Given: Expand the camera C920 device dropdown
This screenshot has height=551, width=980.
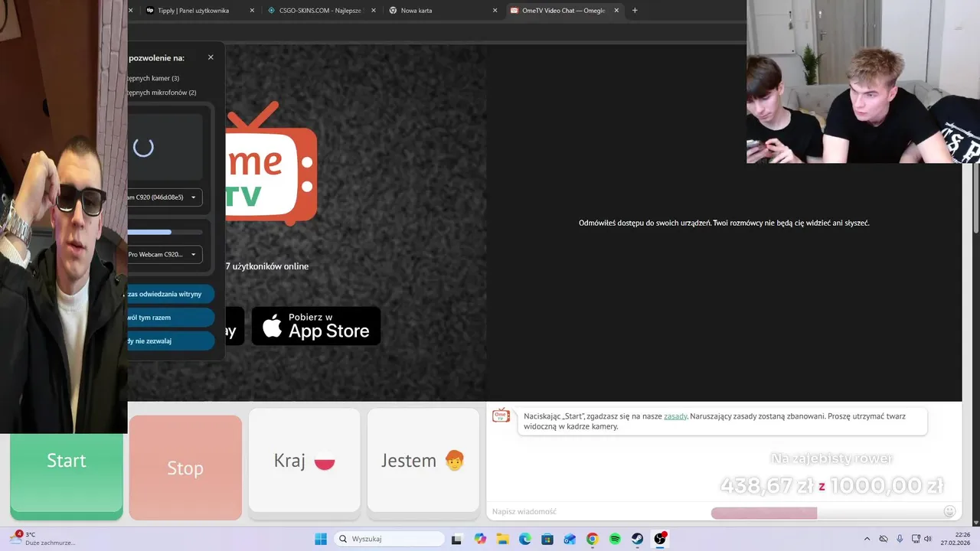Looking at the screenshot, I should click(x=165, y=197).
